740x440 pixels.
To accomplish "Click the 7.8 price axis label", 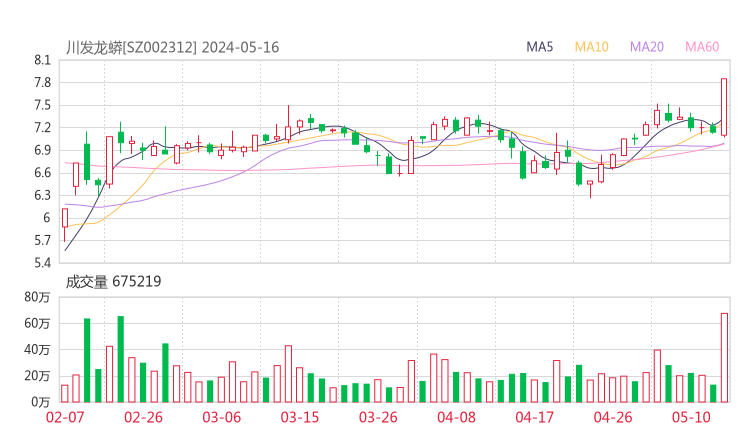I will point(42,83).
